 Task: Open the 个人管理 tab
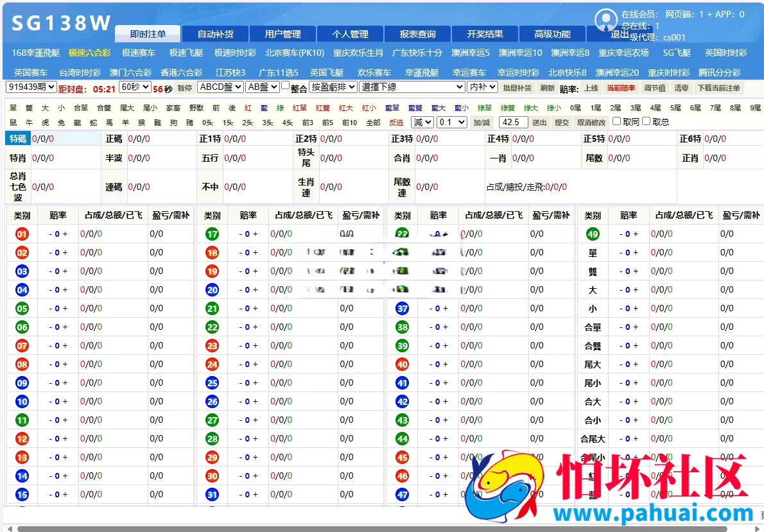pos(350,33)
